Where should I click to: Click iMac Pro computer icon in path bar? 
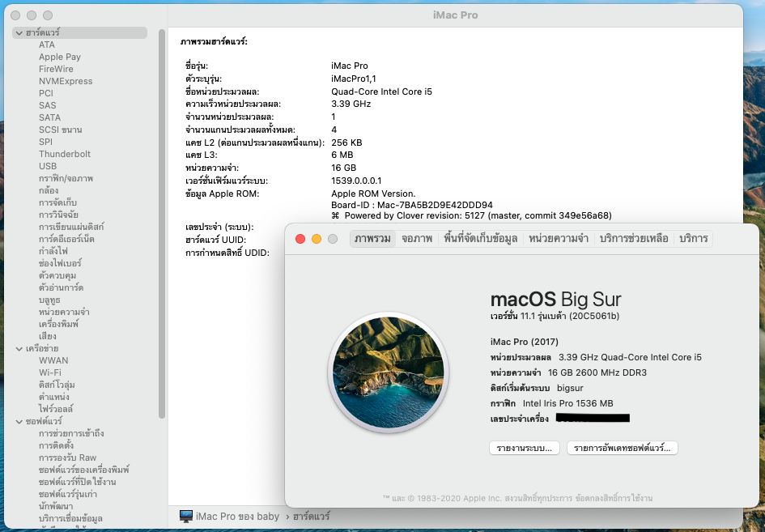[185, 517]
